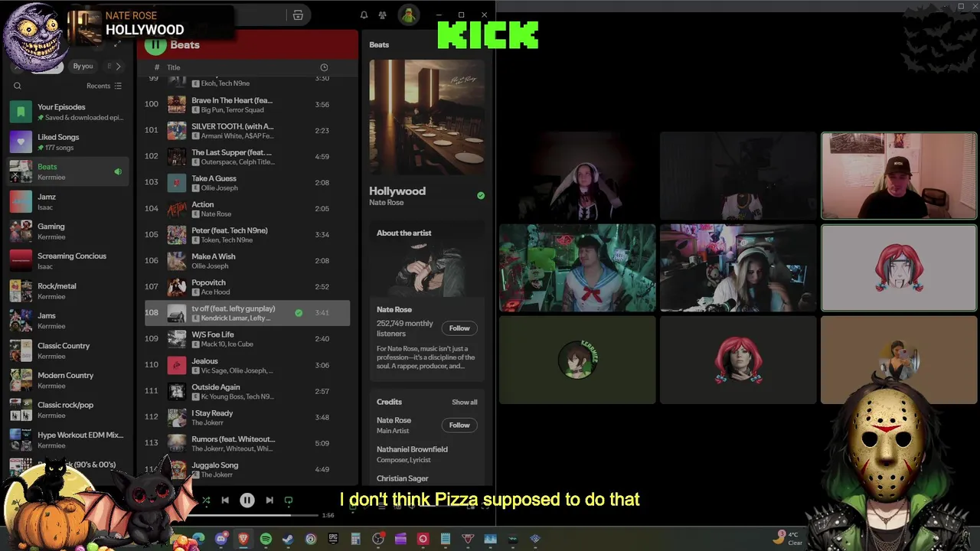980x551 pixels.
Task: Select the red-haired avatar tile in the call grid
Action: [x=899, y=268]
